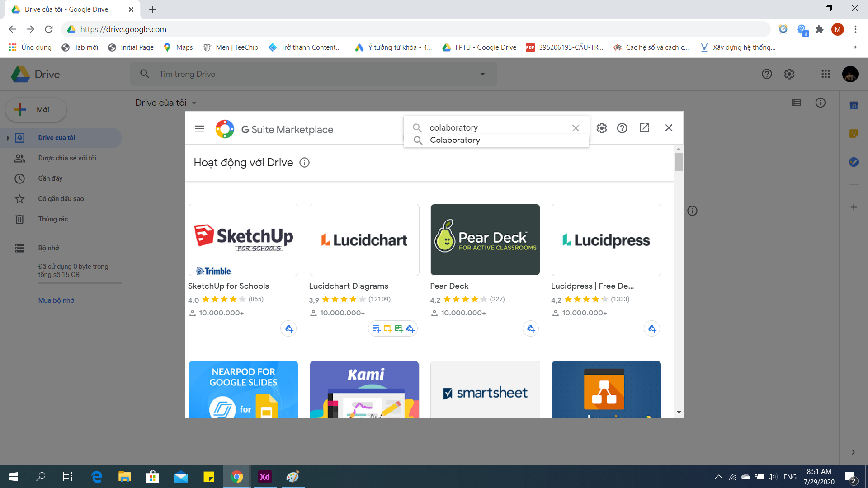
Task: Click Drive install icon under Pear Deck
Action: tap(531, 328)
